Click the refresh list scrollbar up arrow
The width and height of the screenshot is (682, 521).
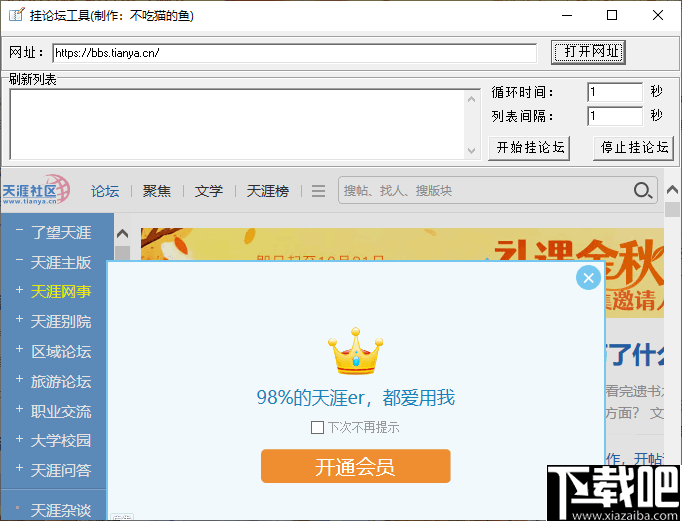[471, 99]
